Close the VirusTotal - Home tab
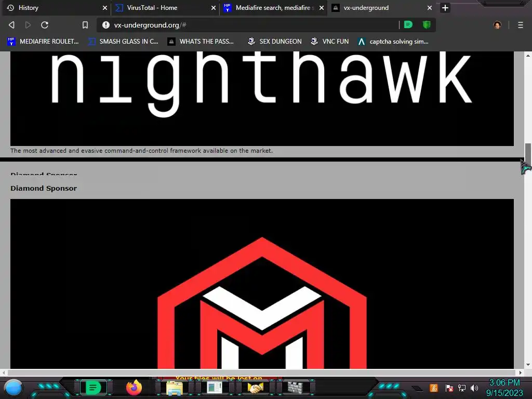This screenshot has height=399, width=532. coord(214,8)
